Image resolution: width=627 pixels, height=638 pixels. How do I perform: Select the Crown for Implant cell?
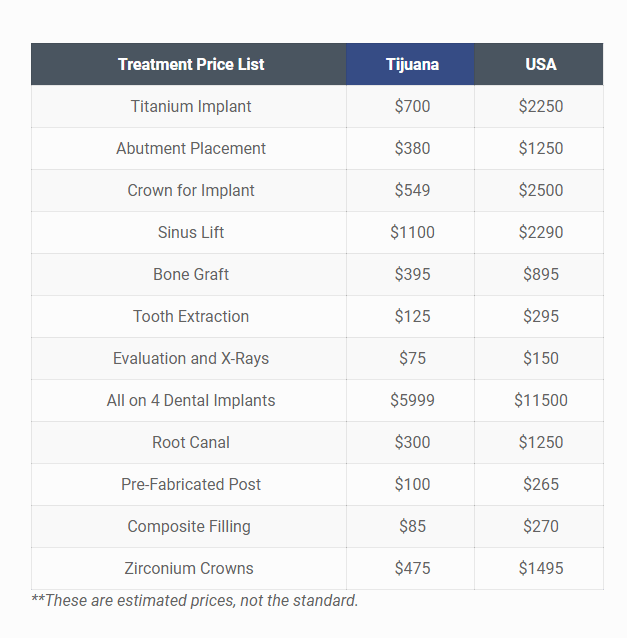pyautogui.click(x=191, y=190)
